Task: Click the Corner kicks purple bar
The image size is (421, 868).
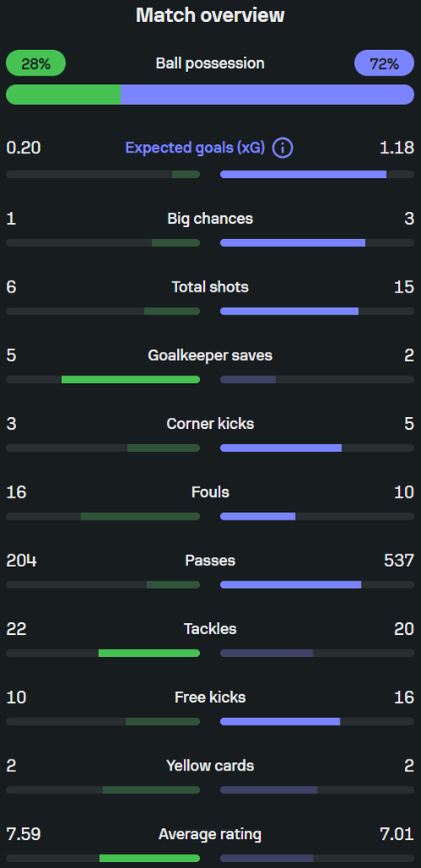Action: tap(281, 448)
